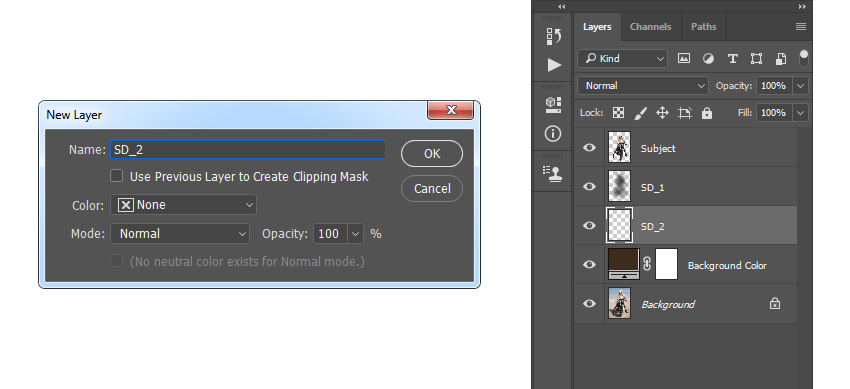Hide the Background Color layer
The width and height of the screenshot is (850, 389).
pos(589,264)
